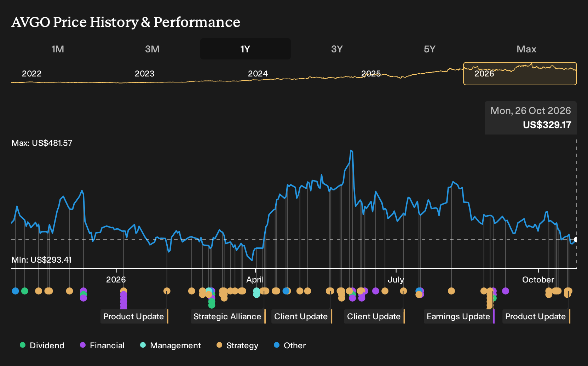Click the 2023 label on overview timeline
The height and width of the screenshot is (366, 588).
[144, 74]
